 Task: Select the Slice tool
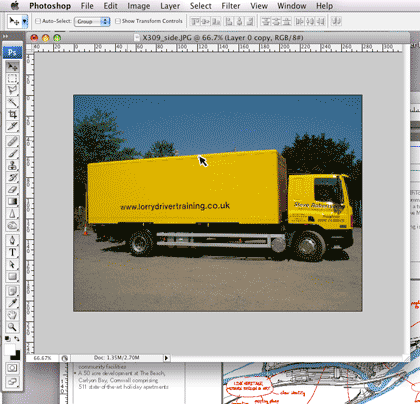[x=13, y=126]
